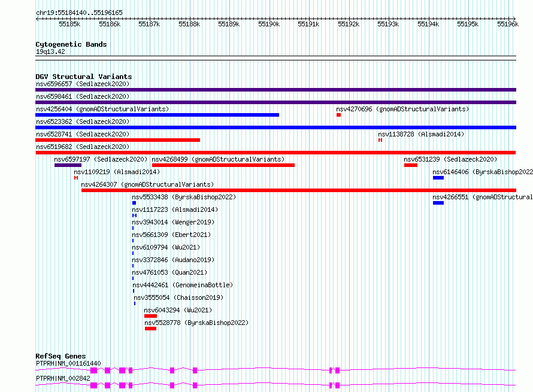The height and width of the screenshot is (392, 533).
Task: Select the nsv6523362 (Sedlazeck2020) blue bar
Action: point(275,127)
